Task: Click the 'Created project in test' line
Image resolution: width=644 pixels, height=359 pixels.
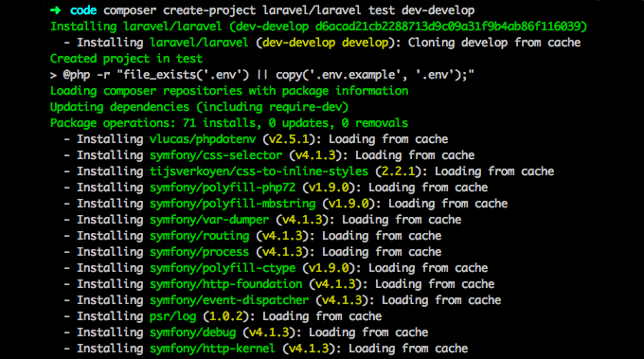Action: (127, 59)
